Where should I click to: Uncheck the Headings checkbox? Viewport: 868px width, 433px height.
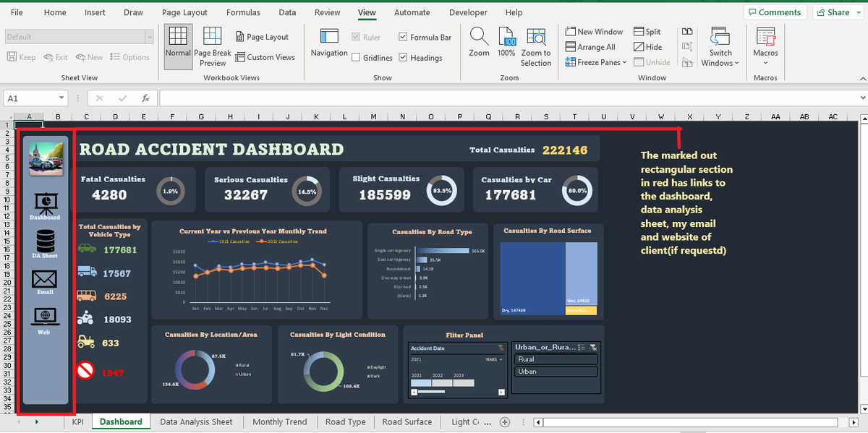pyautogui.click(x=401, y=58)
